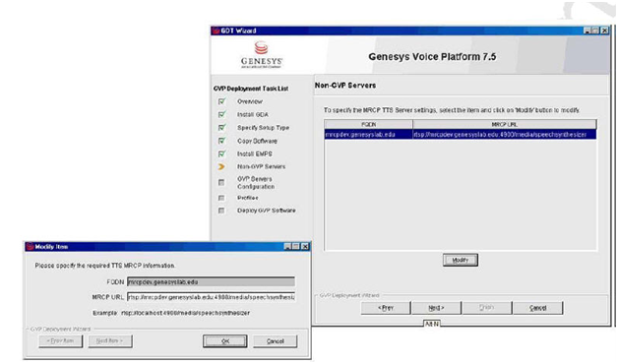
Task: Click the checkmark next to Overview
Action: point(221,101)
